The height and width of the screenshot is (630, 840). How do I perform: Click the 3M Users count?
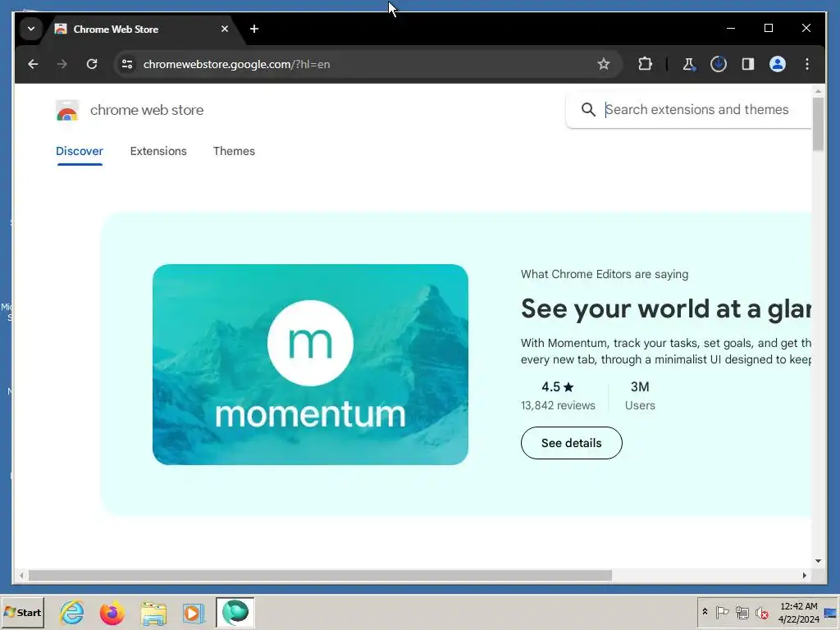point(640,395)
